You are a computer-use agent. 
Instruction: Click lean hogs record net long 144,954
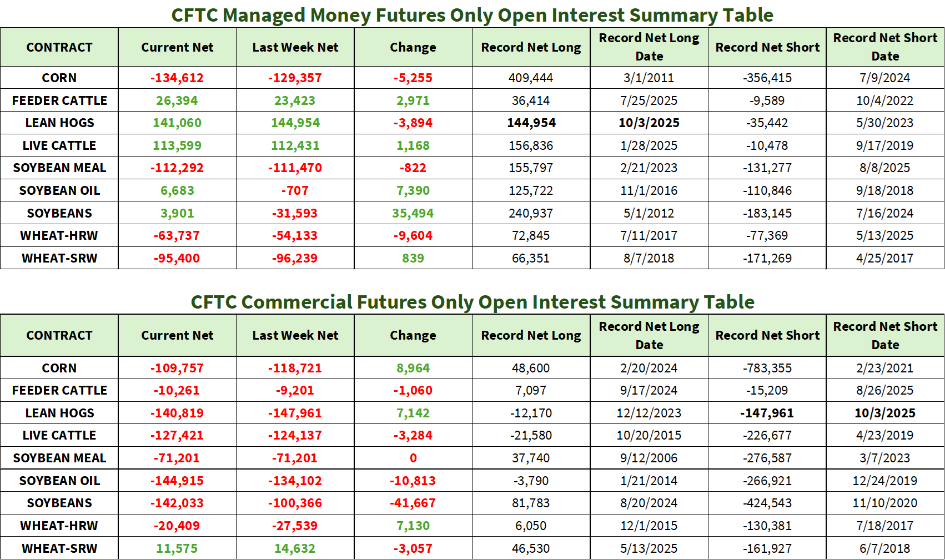pos(531,123)
